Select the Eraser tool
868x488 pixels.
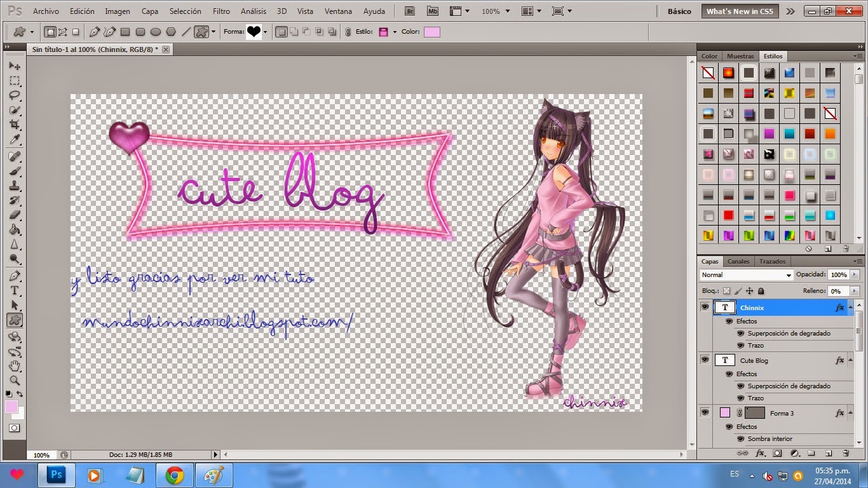pos(15,215)
